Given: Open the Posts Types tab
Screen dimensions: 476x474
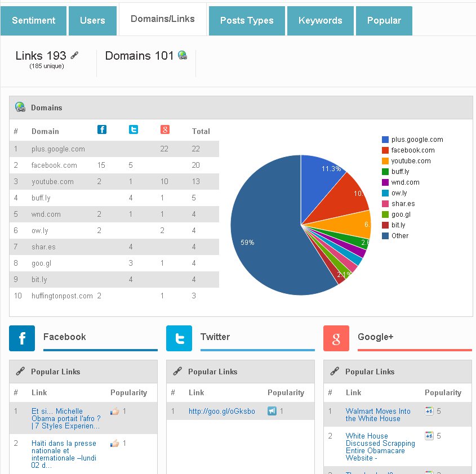Looking at the screenshot, I should [x=247, y=21].
